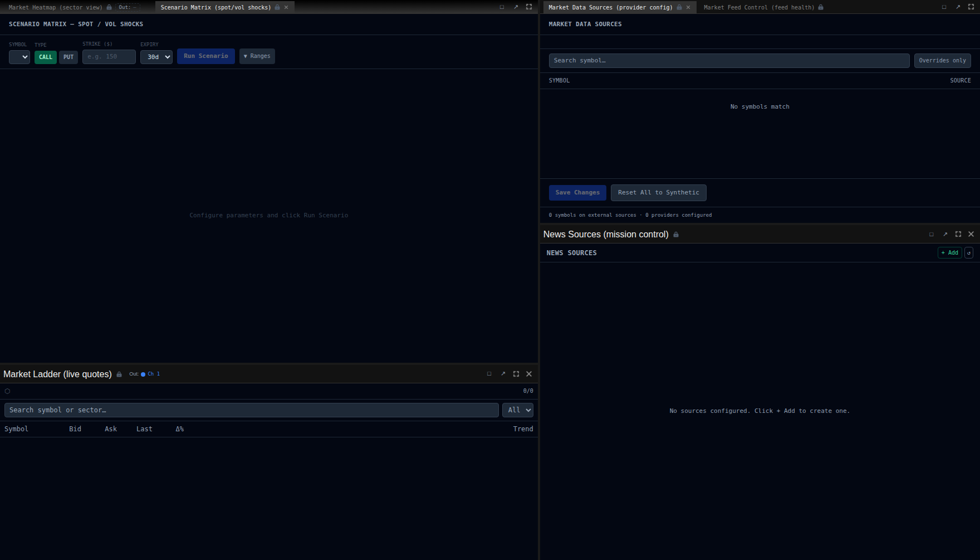The height and width of the screenshot is (560, 980).
Task: Close the Market Data Sources tab
Action: point(688,7)
